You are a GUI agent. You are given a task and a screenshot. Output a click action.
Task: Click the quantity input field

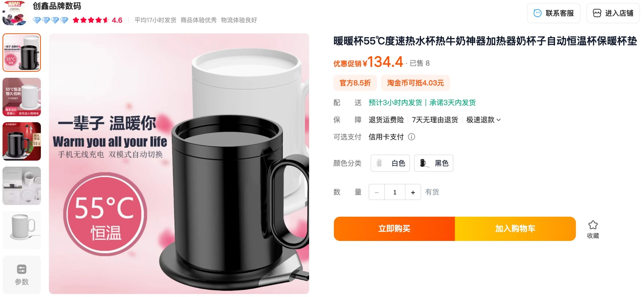[x=395, y=192]
